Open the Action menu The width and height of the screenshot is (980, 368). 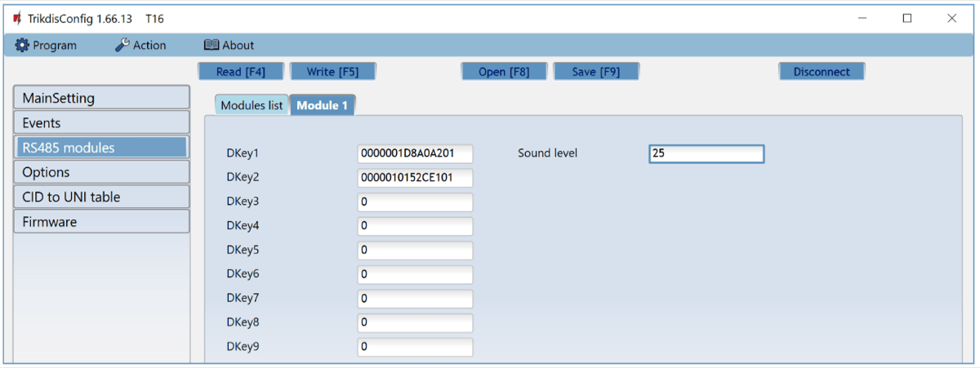click(140, 46)
